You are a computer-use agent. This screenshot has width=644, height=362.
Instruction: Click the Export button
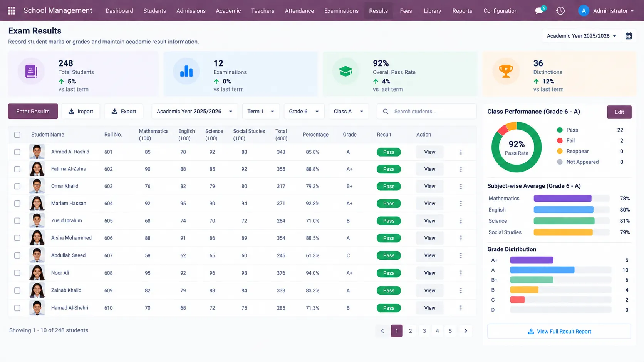pyautogui.click(x=124, y=112)
